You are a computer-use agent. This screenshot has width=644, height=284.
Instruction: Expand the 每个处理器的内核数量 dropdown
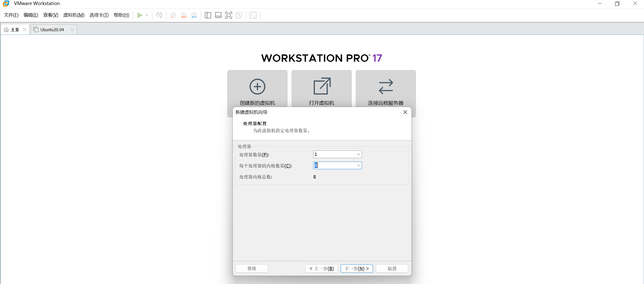coord(358,165)
